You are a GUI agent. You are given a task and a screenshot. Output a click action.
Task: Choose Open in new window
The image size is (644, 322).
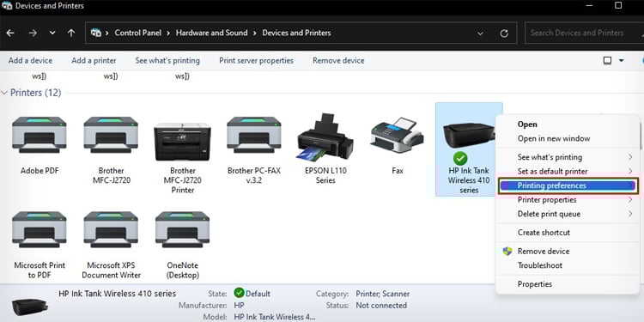pos(554,138)
